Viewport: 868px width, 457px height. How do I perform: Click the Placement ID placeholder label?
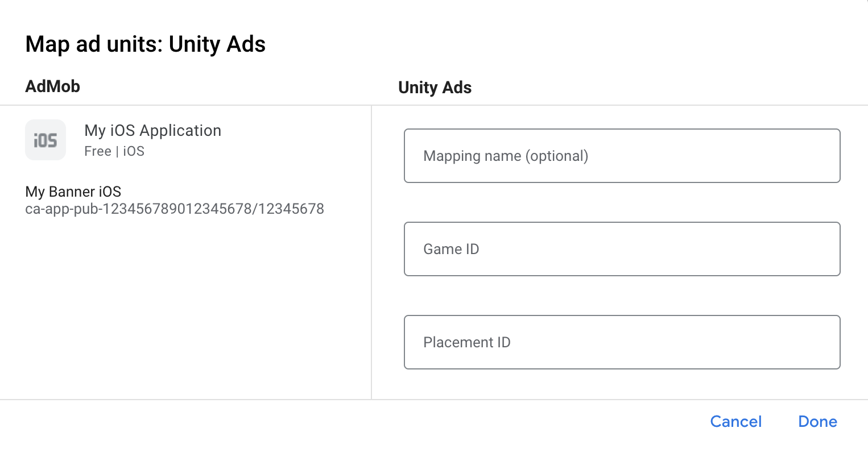[467, 342]
